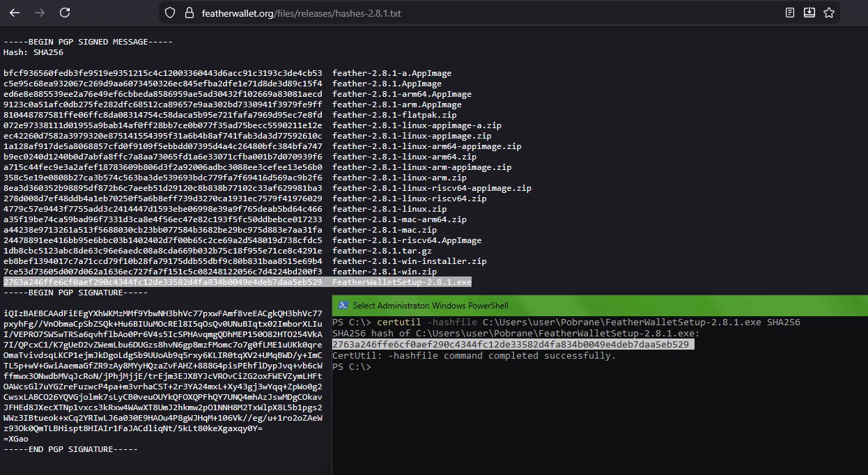Click the hash starting bfcf936560fedb3f

tap(163, 73)
